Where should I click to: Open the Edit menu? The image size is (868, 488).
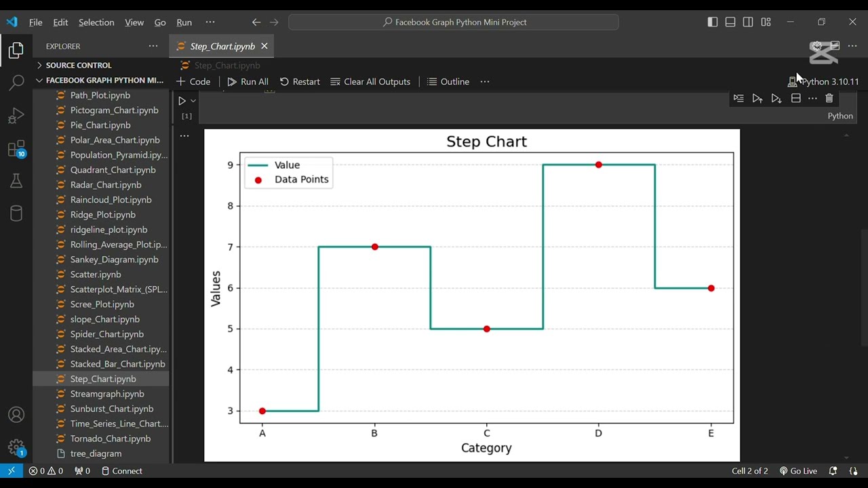point(60,22)
